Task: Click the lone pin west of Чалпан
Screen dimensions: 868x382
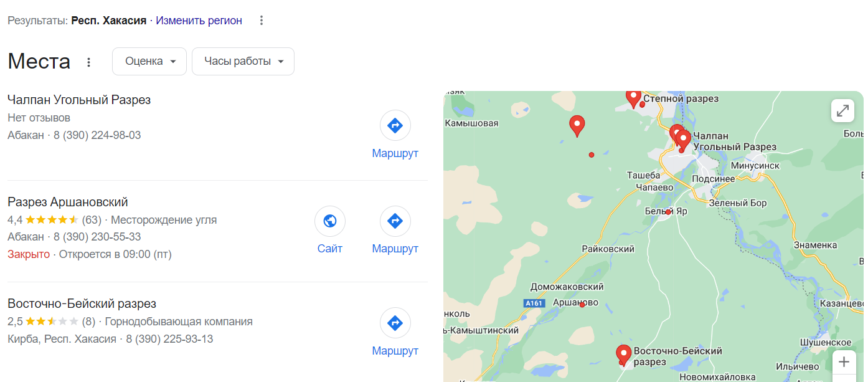Action: [x=577, y=126]
